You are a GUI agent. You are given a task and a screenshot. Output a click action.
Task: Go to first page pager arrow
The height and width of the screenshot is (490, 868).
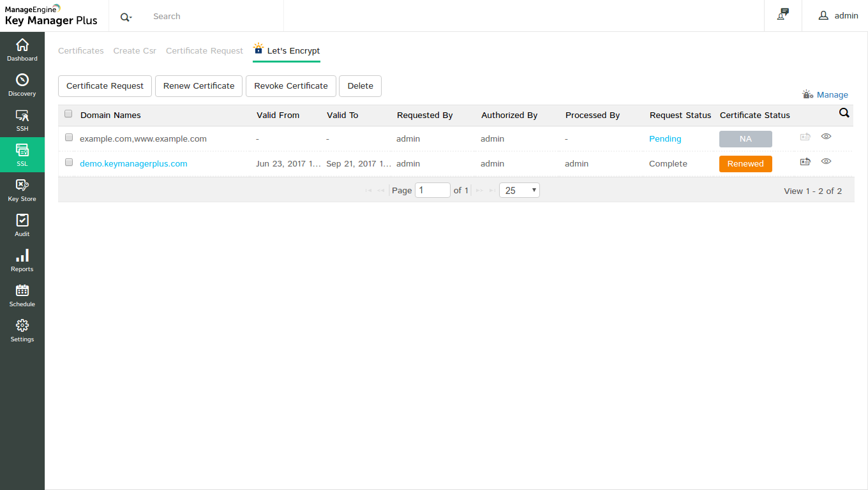pos(368,191)
